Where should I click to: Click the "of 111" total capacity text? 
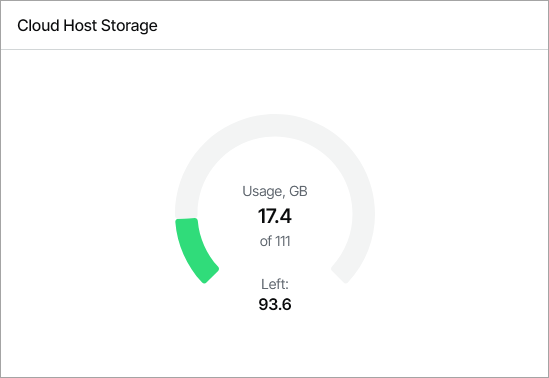pos(275,241)
